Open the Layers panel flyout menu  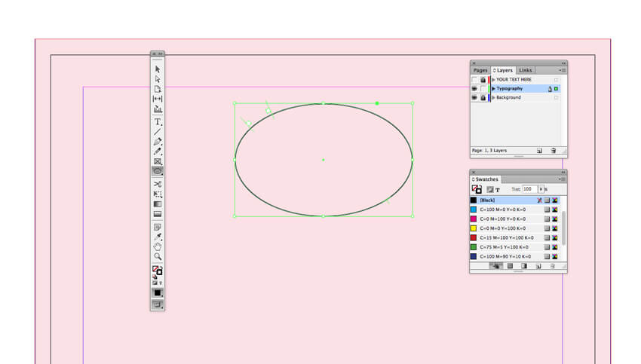(x=563, y=70)
